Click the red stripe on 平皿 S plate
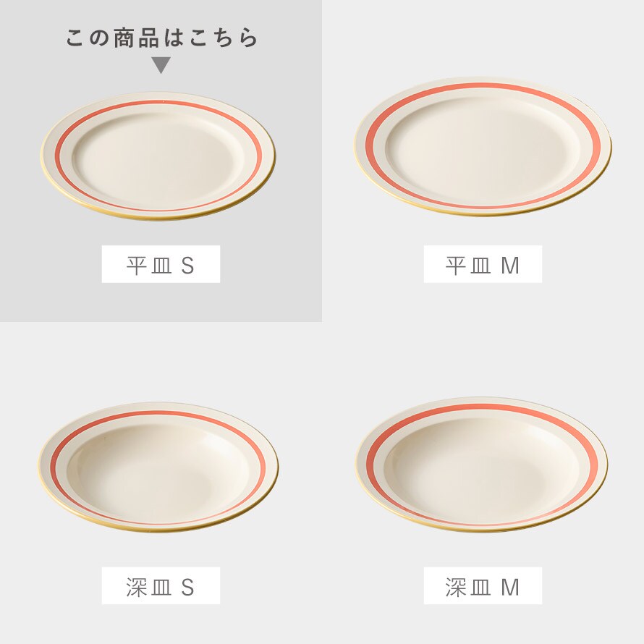 coord(158,102)
